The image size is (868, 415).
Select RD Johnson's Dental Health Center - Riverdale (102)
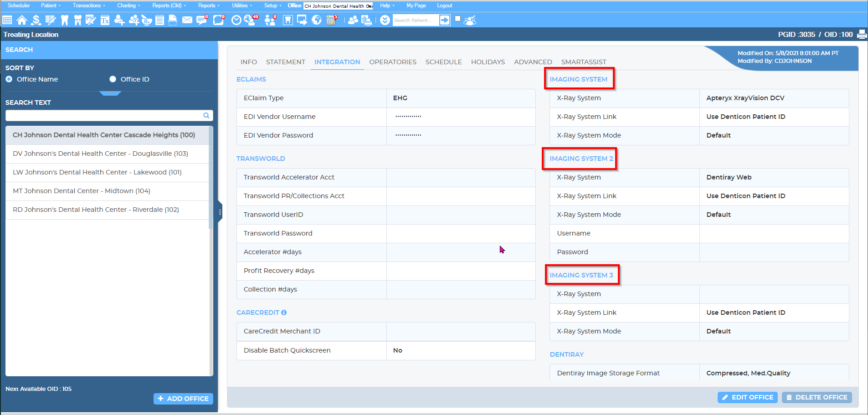click(x=108, y=210)
